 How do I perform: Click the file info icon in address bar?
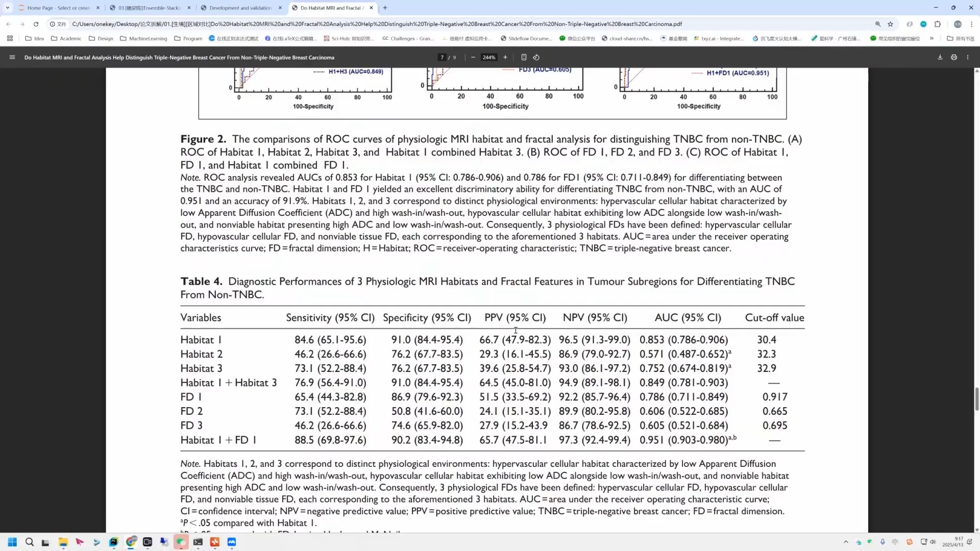click(x=58, y=24)
